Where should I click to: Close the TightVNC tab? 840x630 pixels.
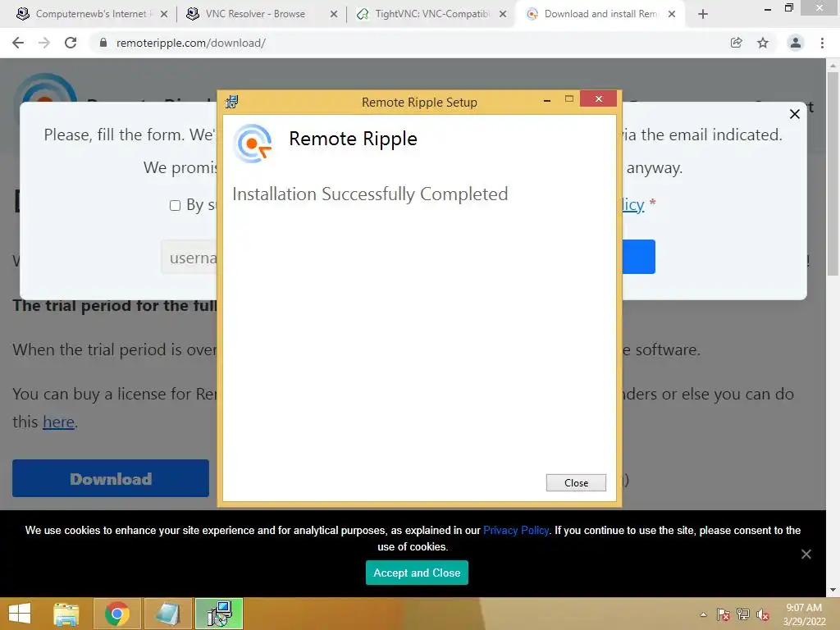[503, 15]
